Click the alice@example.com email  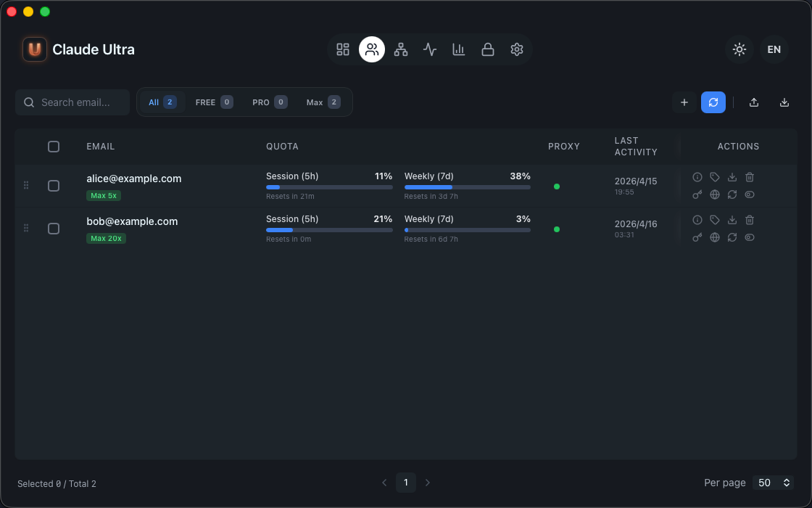click(134, 179)
